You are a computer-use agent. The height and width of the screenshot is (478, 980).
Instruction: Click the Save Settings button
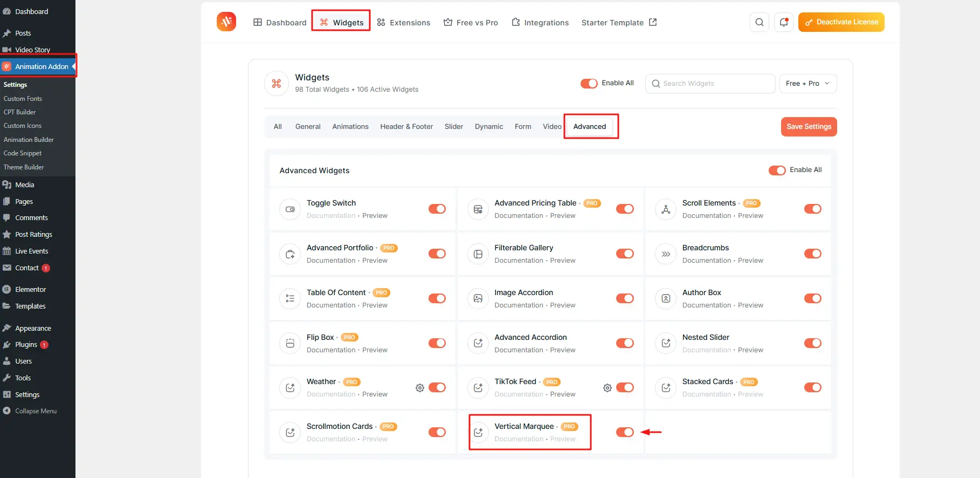(809, 127)
